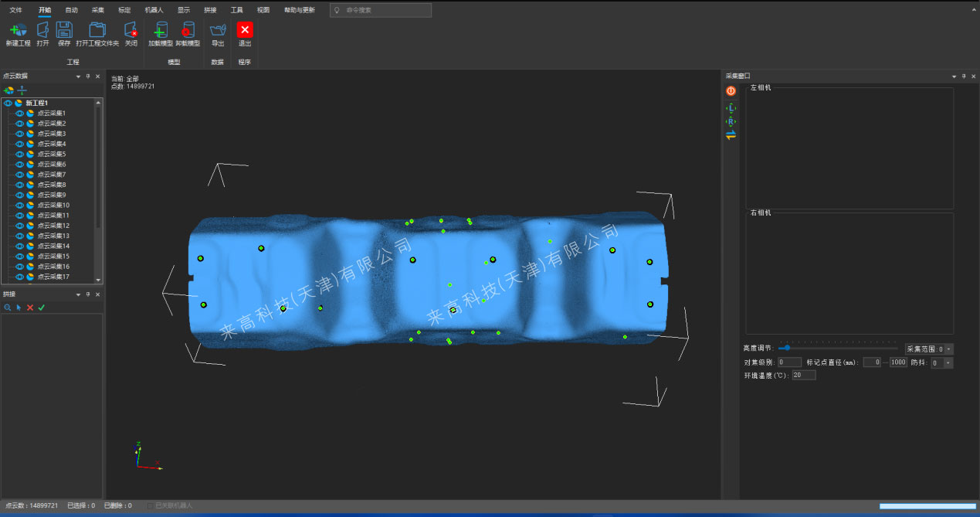Open the 点云数据 panel options arrow
Screen dimensions: 980x517
(x=78, y=77)
